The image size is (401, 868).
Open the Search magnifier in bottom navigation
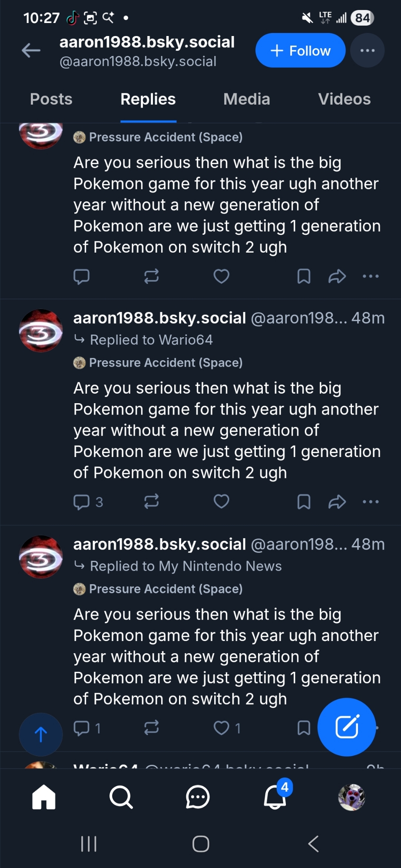point(121,797)
